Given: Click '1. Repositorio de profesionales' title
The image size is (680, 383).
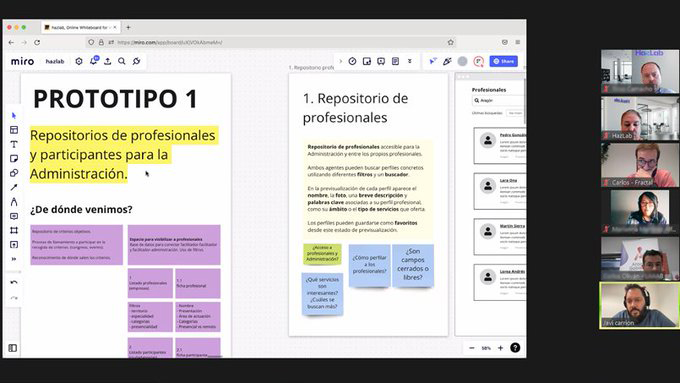Looking at the screenshot, I should (x=355, y=108).
